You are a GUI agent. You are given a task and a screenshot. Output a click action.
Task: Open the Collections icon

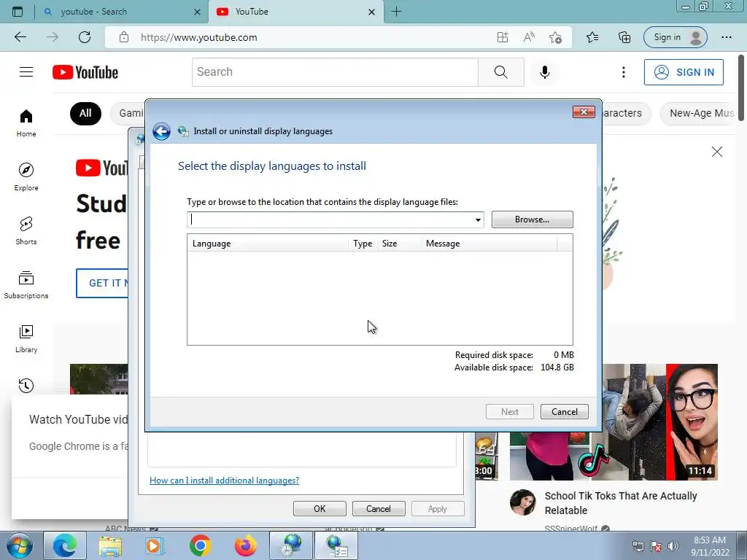tap(624, 37)
